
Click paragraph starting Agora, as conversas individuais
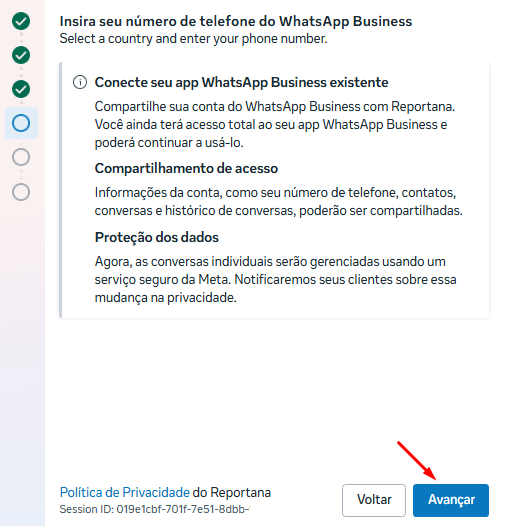point(275,279)
